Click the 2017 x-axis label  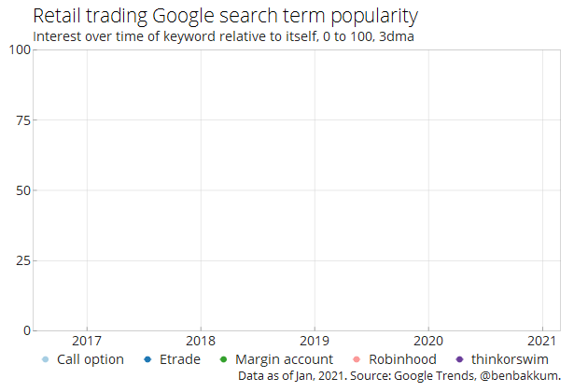pyautogui.click(x=87, y=341)
